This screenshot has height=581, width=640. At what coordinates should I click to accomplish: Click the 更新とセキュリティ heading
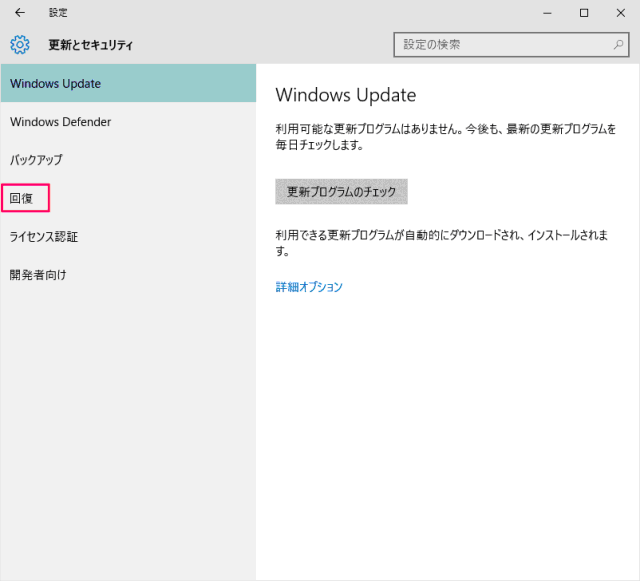pos(91,45)
